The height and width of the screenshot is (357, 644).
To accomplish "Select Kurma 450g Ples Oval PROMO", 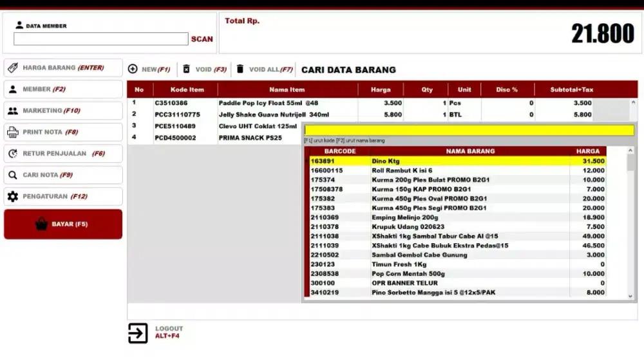I will point(457,199).
